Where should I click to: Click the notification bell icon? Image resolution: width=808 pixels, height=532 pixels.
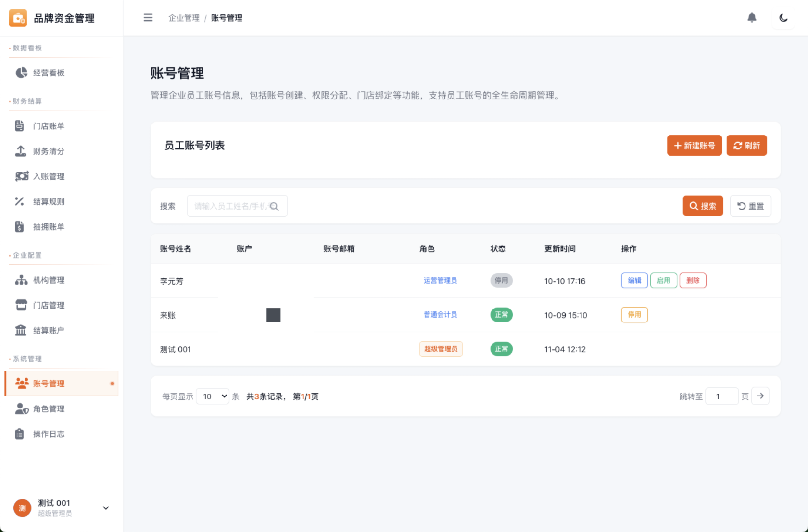(x=752, y=18)
